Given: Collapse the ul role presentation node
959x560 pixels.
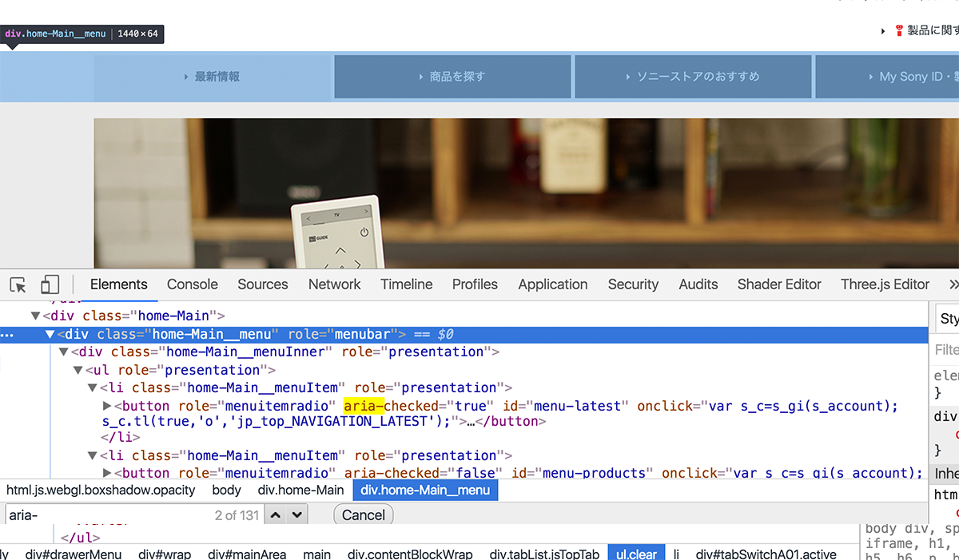Looking at the screenshot, I should click(x=78, y=371).
